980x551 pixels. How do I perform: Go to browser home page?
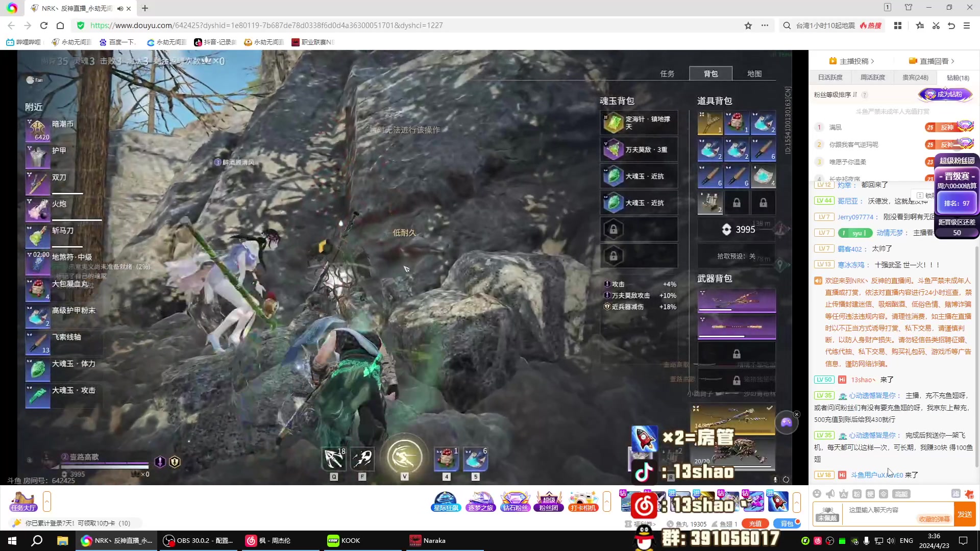click(60, 26)
